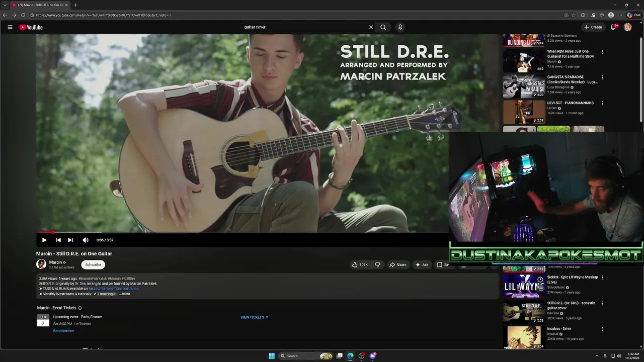Go to the YouTube home logo
Image resolution: width=644 pixels, height=362 pixels.
(x=31, y=27)
